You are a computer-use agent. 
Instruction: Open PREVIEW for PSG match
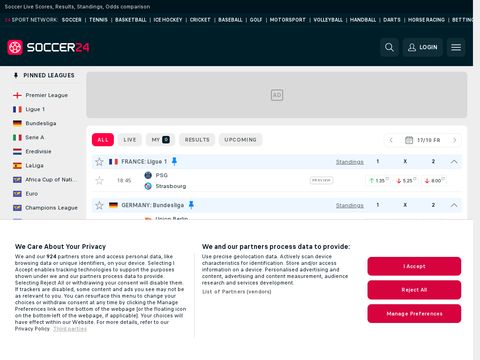click(x=321, y=180)
